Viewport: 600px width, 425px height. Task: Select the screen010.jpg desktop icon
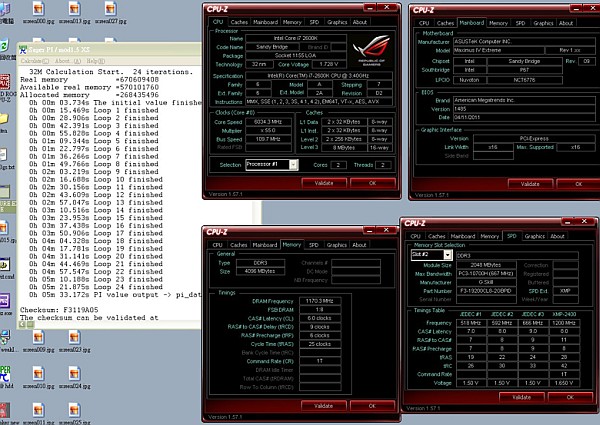click(38, 378)
